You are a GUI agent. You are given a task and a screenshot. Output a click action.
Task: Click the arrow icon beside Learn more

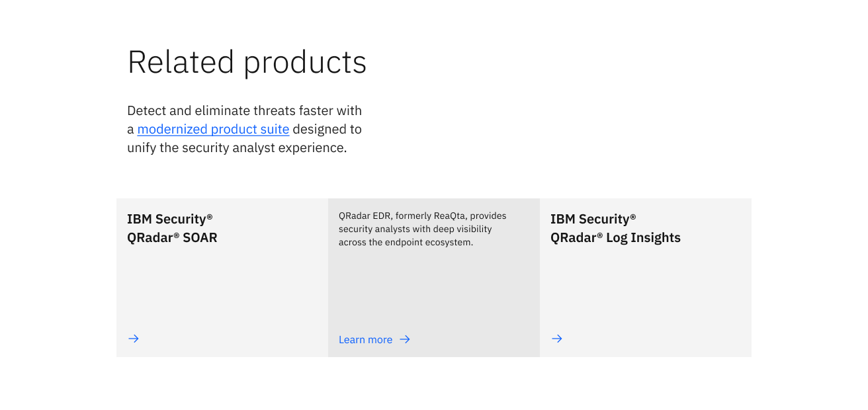[405, 339]
